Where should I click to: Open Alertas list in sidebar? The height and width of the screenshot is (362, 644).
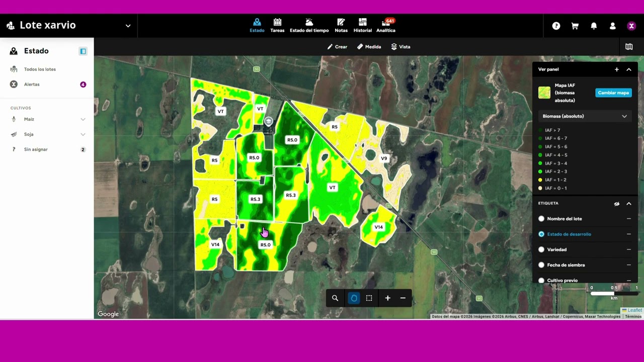(32, 84)
